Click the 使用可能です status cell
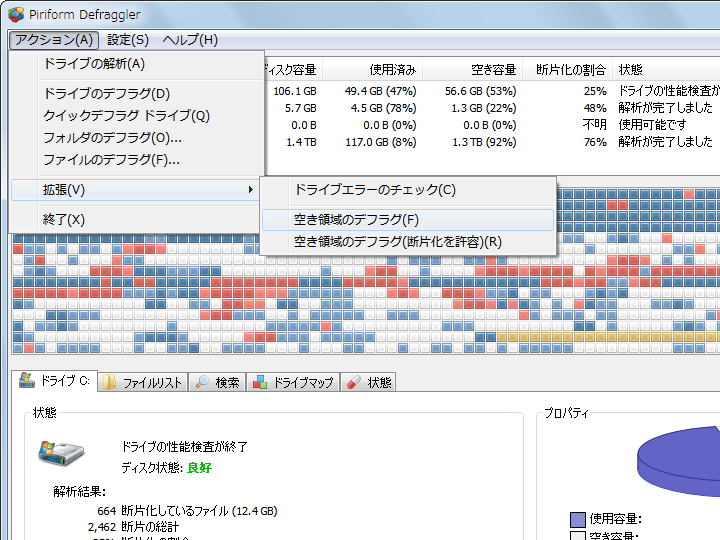The image size is (720, 540). 652,125
